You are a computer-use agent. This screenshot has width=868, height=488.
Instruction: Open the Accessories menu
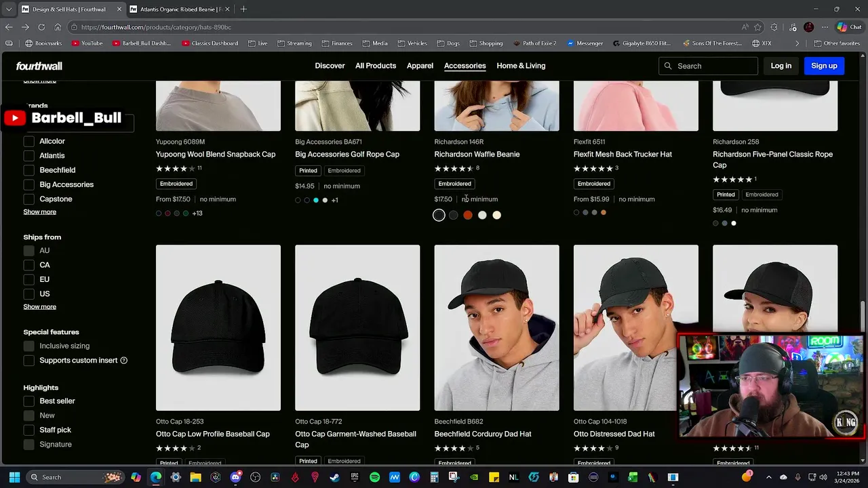465,66
